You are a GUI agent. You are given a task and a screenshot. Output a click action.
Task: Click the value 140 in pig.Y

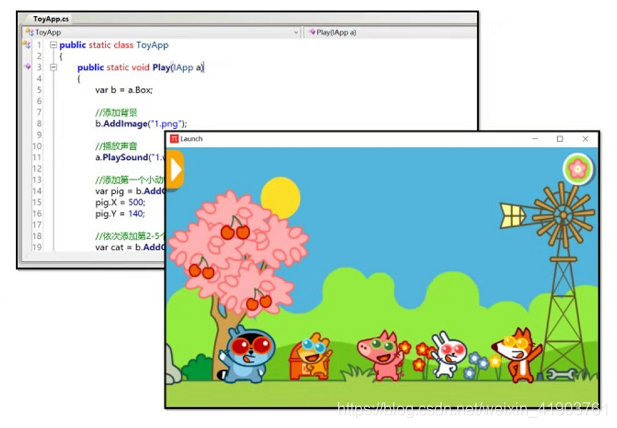[x=136, y=214]
